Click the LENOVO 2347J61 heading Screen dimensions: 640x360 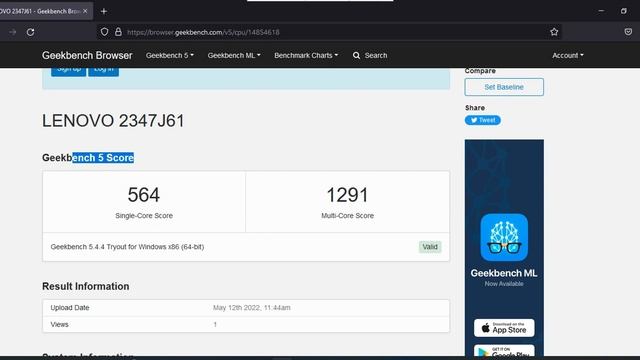tap(113, 121)
